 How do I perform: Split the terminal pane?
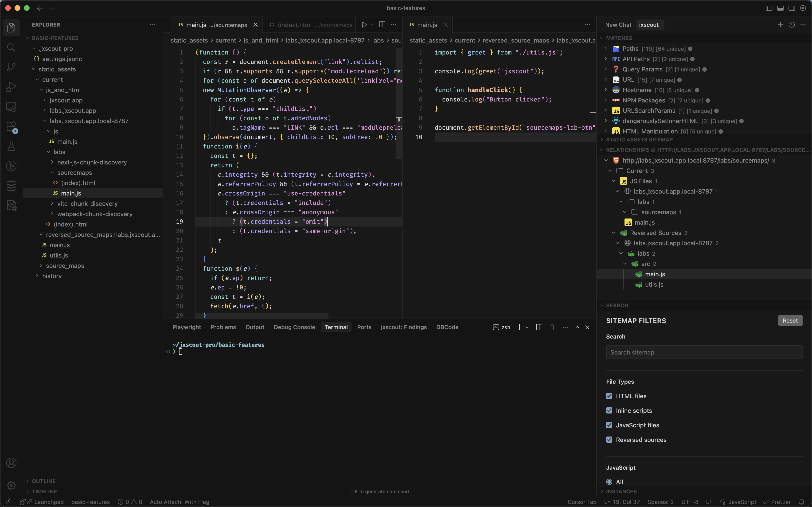(539, 327)
